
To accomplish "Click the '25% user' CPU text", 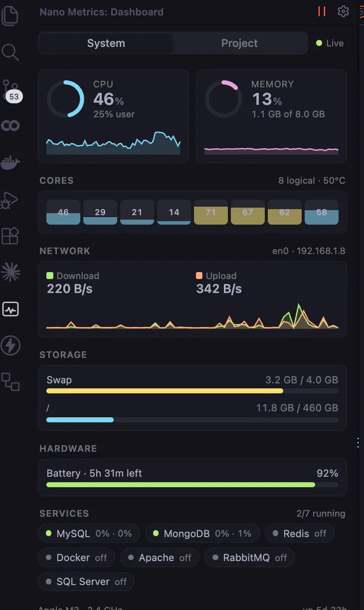I will [x=114, y=114].
